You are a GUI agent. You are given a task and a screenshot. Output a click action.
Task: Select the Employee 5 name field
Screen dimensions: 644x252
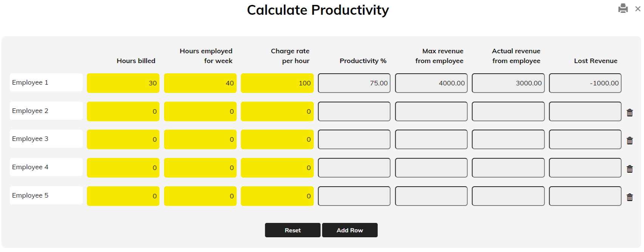46,195
